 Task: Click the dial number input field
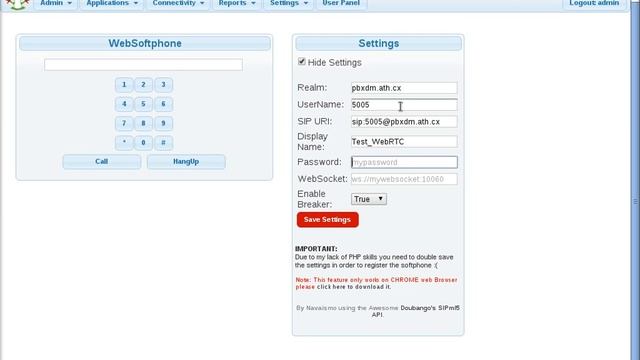click(143, 64)
